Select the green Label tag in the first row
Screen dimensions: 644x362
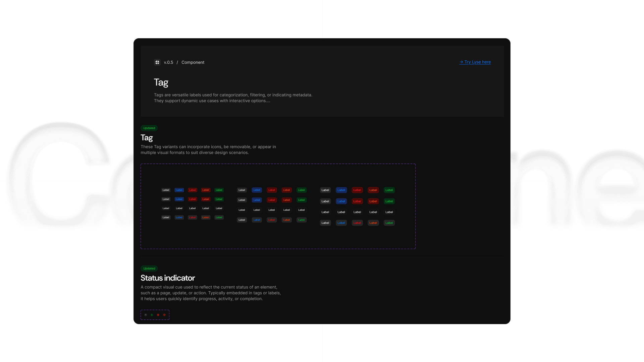(x=219, y=190)
